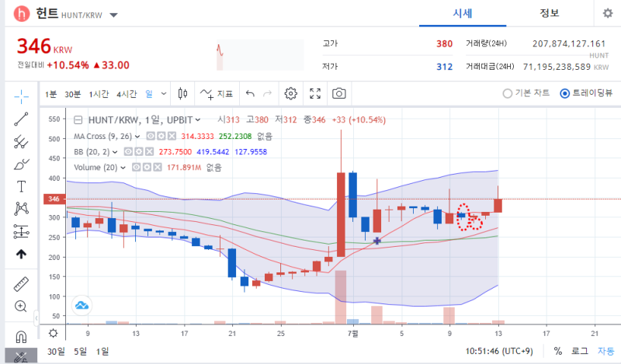Toggle 자동 auto scale
621x364 pixels.
coord(606,351)
